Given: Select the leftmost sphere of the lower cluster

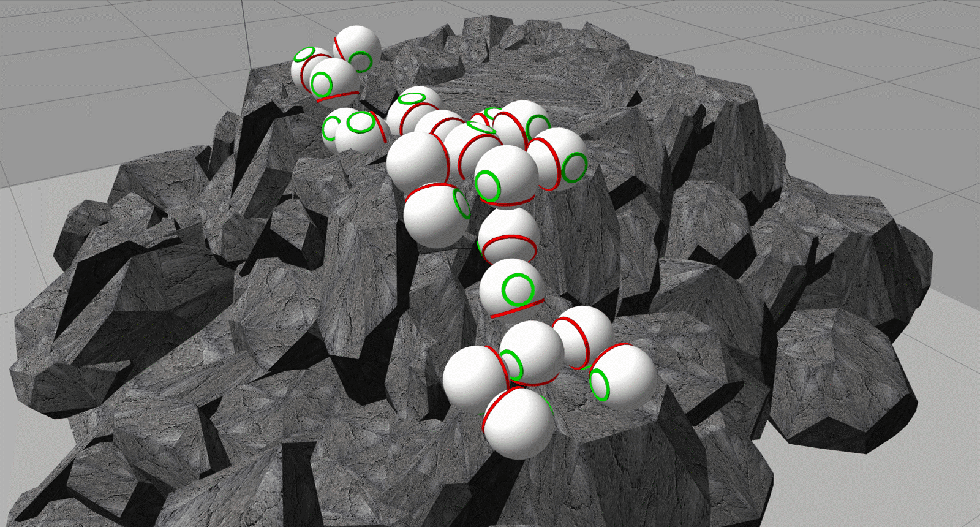Looking at the screenshot, I should tap(473, 377).
